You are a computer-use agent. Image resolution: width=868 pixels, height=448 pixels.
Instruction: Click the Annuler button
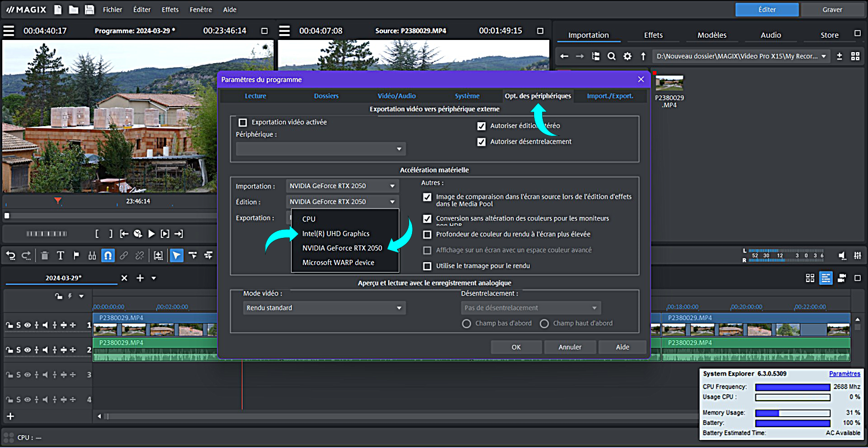569,347
